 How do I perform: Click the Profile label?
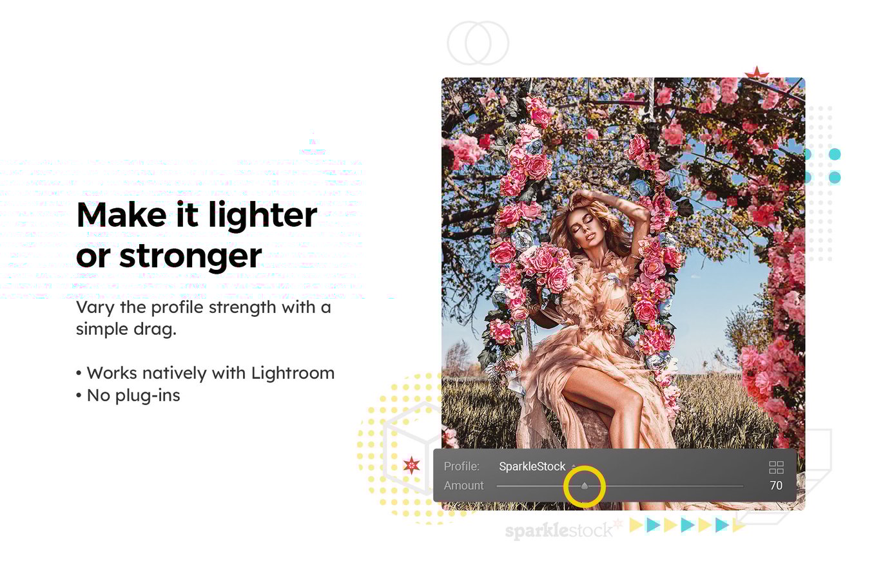pos(461,466)
